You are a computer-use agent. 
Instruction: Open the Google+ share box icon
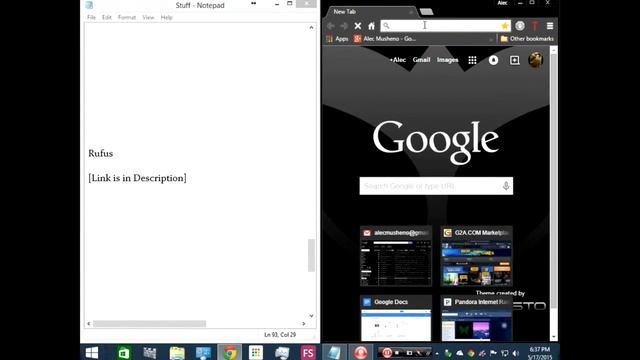pyautogui.click(x=515, y=60)
